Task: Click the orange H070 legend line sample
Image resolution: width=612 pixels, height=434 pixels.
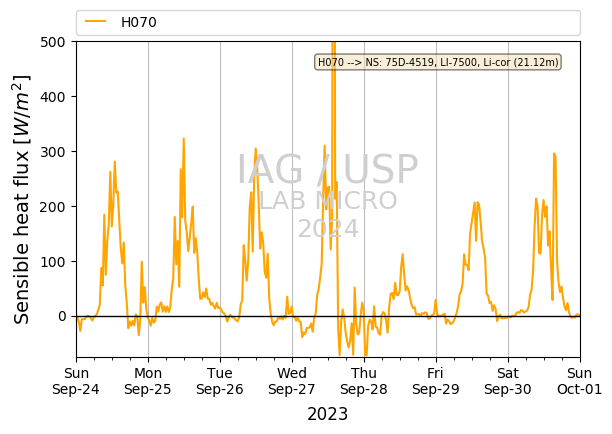Action: click(x=96, y=21)
